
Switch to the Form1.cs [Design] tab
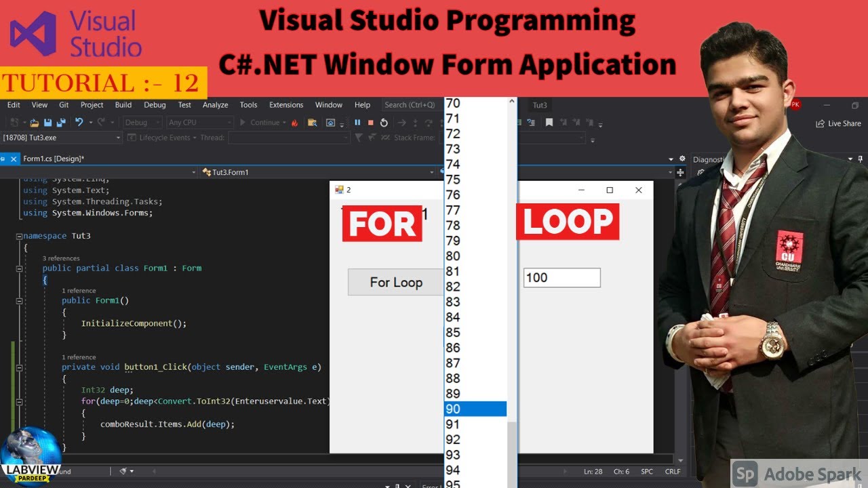point(54,159)
